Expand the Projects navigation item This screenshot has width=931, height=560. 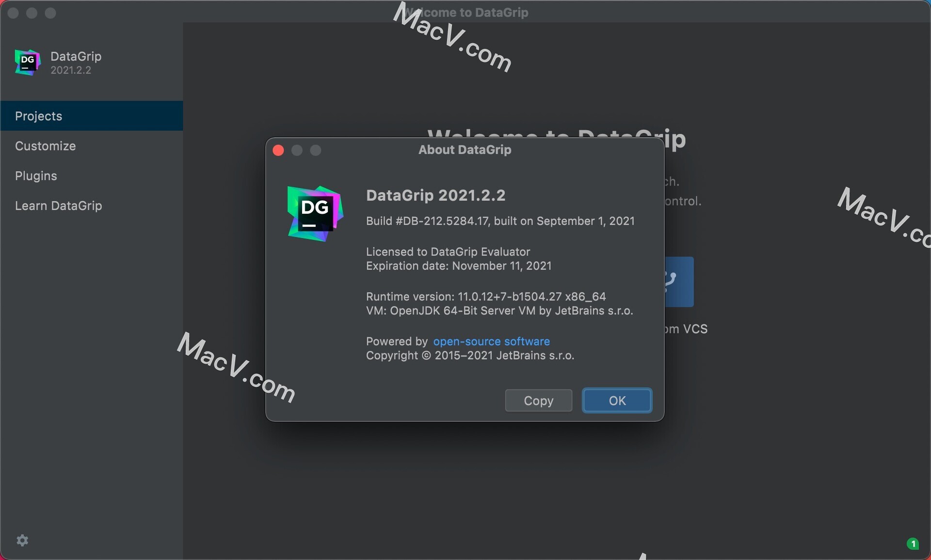tap(39, 115)
